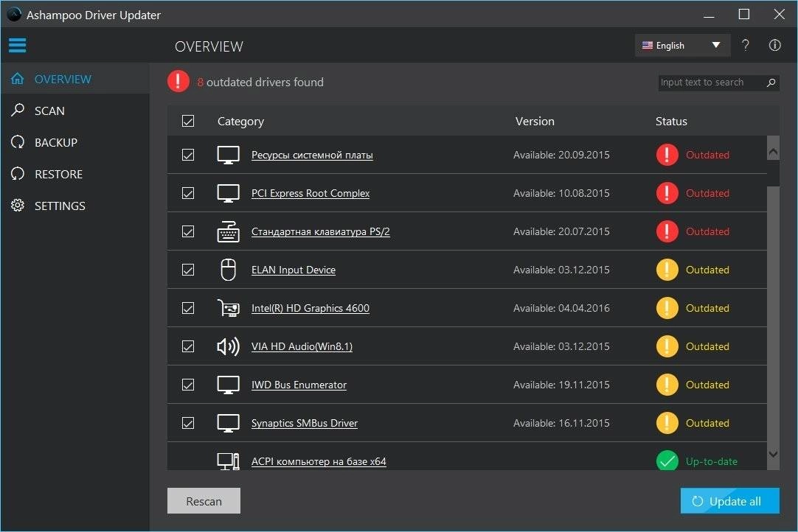Click the Status column header
Viewport: 798px width, 532px height.
[x=670, y=121]
